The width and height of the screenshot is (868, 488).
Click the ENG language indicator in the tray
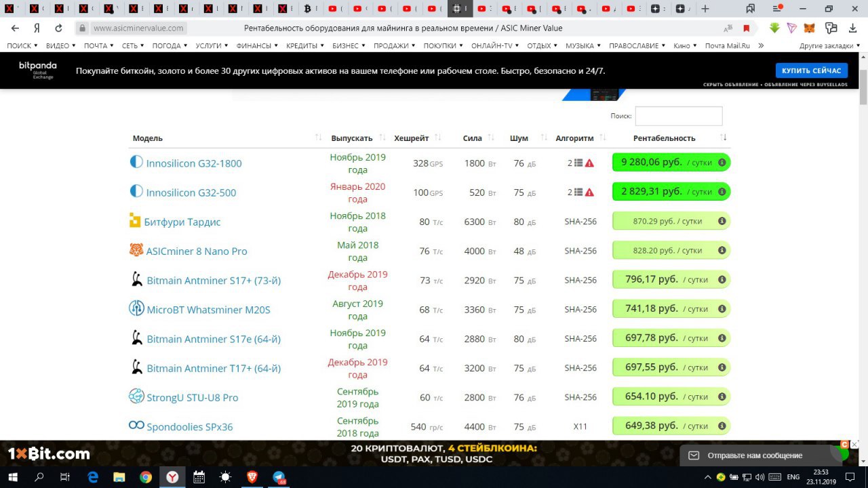pyautogui.click(x=793, y=476)
